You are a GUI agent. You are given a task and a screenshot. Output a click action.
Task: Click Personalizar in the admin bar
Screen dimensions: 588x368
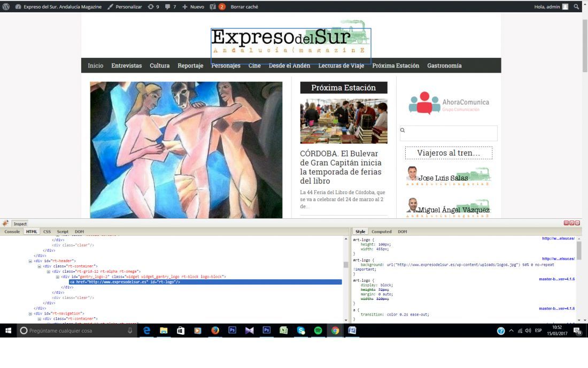point(125,7)
